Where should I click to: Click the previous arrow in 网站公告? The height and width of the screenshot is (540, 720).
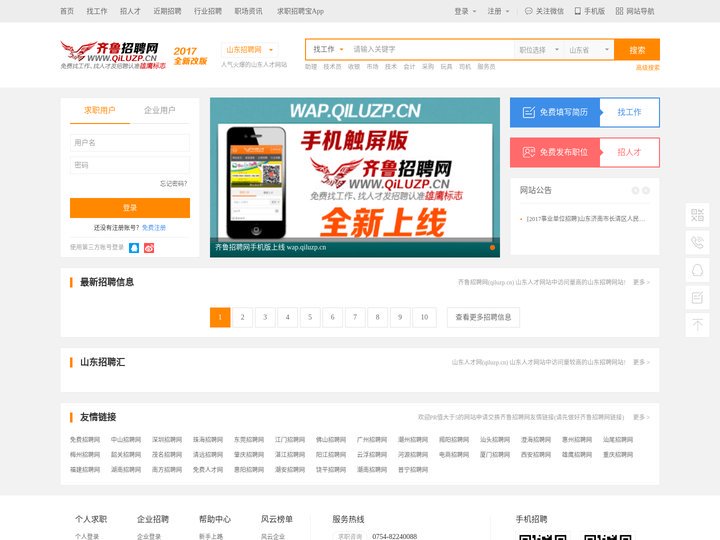(636, 190)
